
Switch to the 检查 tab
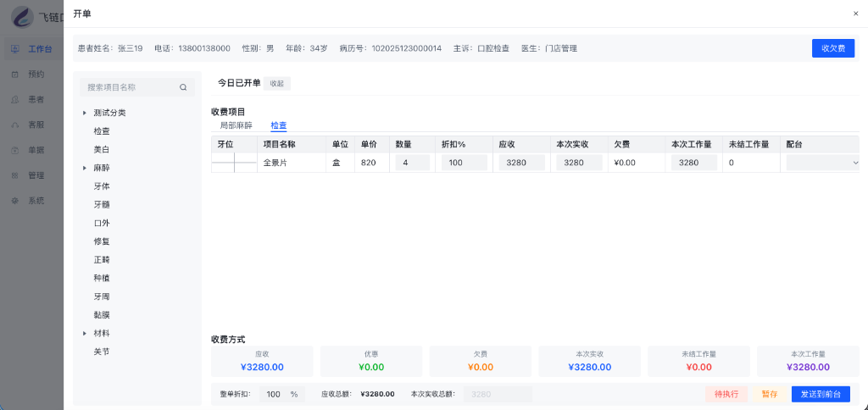pyautogui.click(x=278, y=125)
